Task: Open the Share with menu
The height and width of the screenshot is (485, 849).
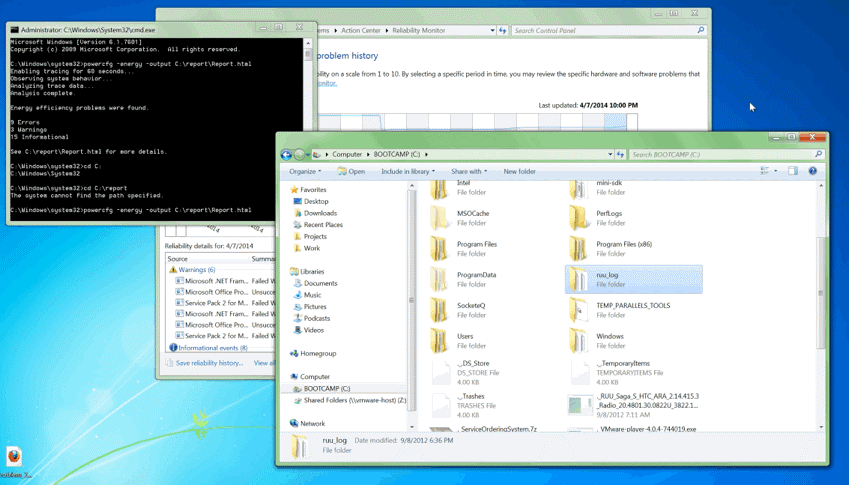Action: pos(468,171)
